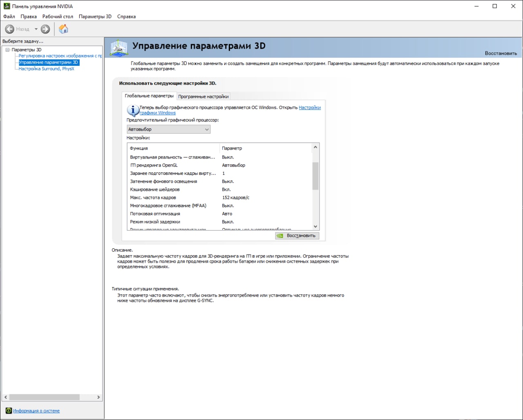
Task: Click the task pane horizontal scrollbar thumb
Action: pyautogui.click(x=44, y=397)
